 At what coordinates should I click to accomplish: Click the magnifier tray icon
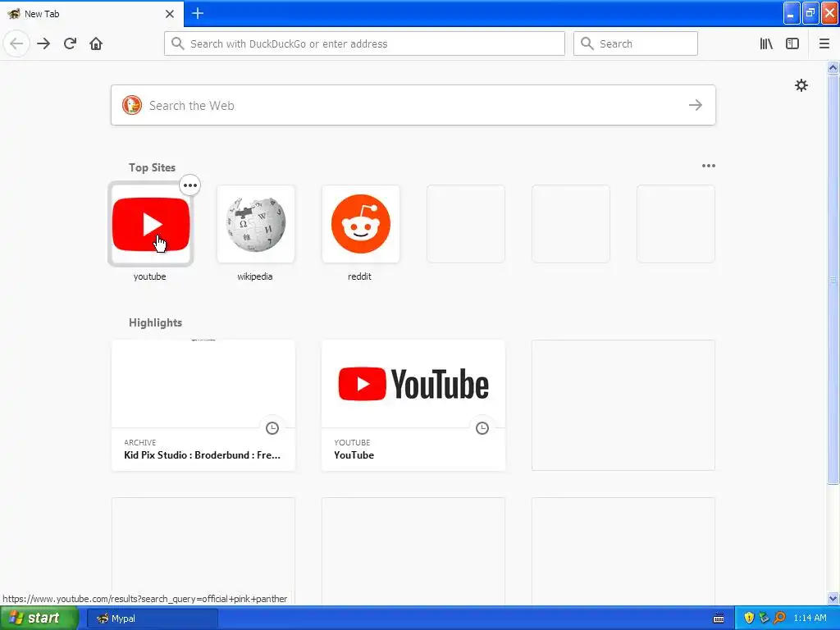pyautogui.click(x=779, y=618)
